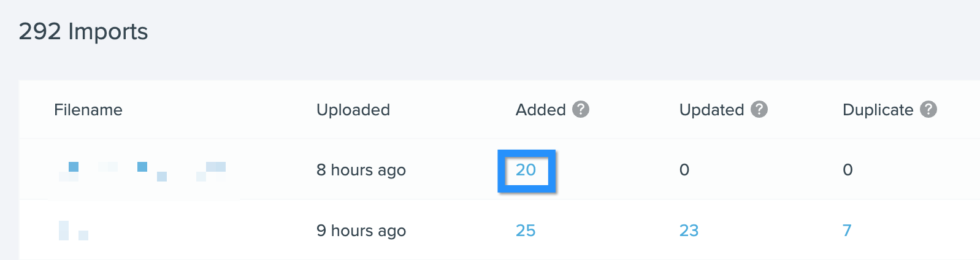Open the blurred filename uploaded 9 hours ago
Image resolution: width=980 pixels, height=260 pixels.
tap(74, 231)
